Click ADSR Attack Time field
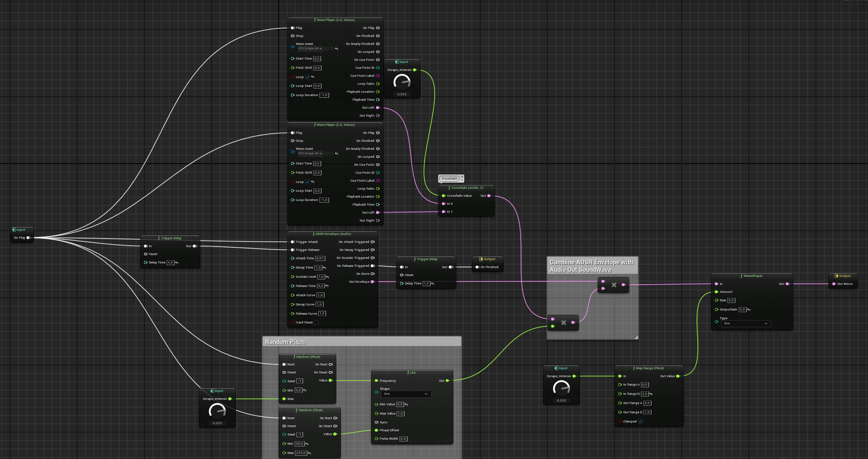 [320, 259]
